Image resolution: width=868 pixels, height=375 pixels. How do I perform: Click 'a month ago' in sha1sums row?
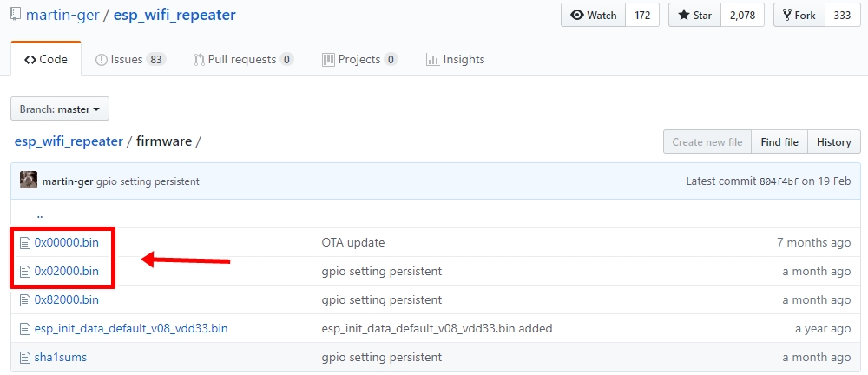pos(817,358)
